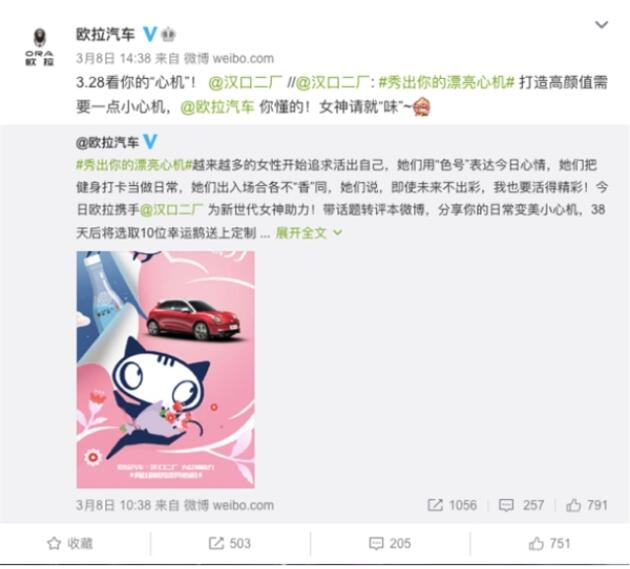Open comments via the 205 comment icon
The width and height of the screenshot is (630, 569).
click(390, 544)
